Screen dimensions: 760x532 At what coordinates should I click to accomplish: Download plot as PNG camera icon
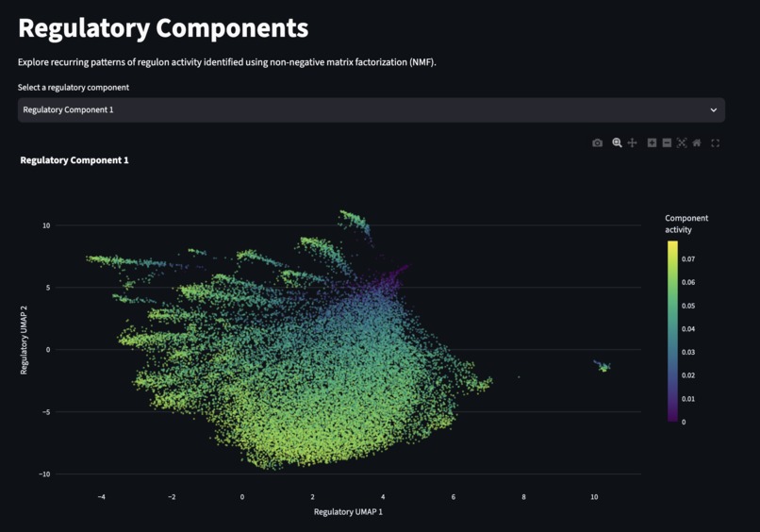pyautogui.click(x=597, y=143)
